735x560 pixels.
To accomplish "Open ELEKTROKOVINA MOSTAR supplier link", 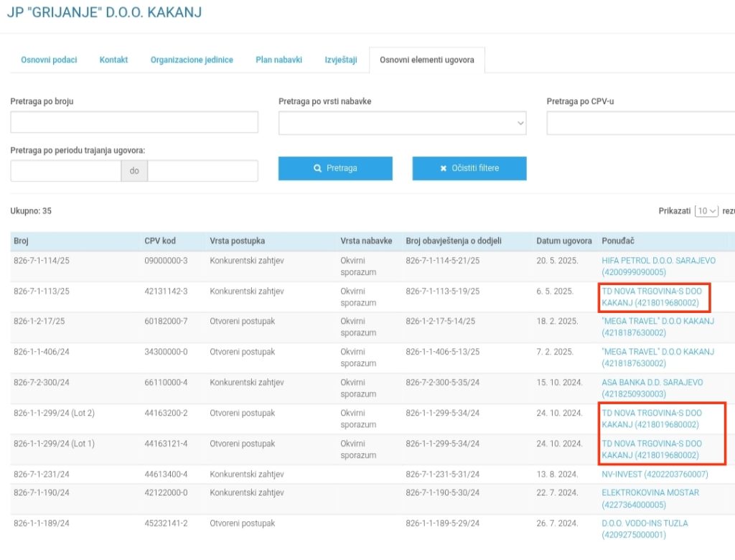I will point(650,493).
